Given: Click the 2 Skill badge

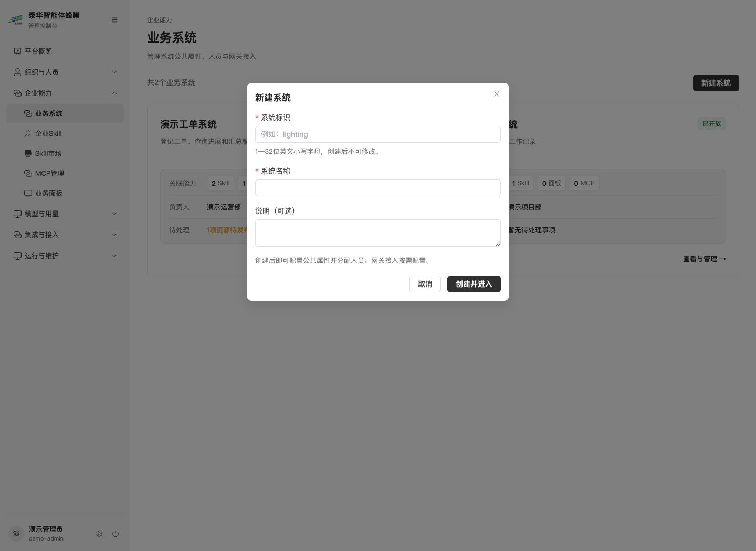Looking at the screenshot, I should (220, 183).
